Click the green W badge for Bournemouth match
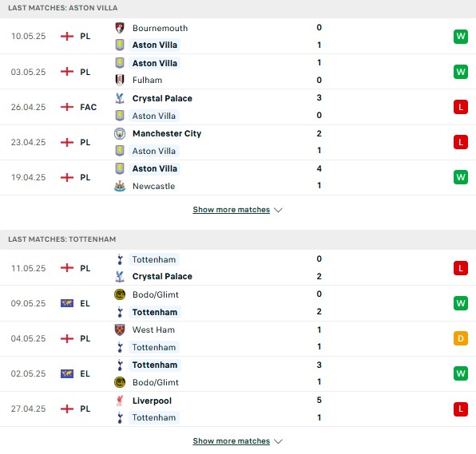 [x=461, y=37]
